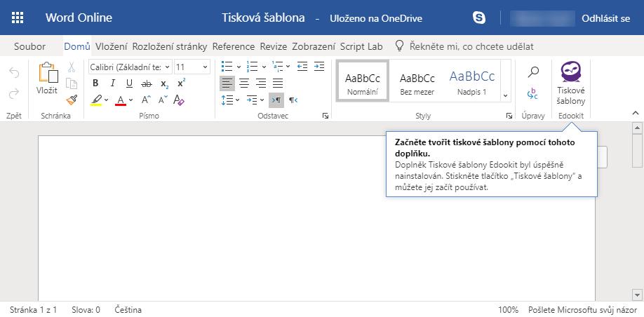Click the Cut scissors icon
This screenshot has height=317, width=644.
72,67
